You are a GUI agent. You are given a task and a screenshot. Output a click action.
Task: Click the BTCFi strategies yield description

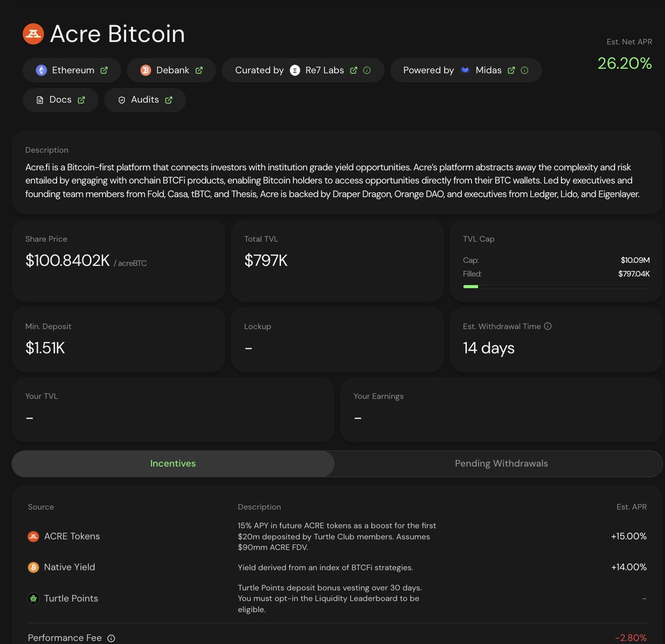click(x=325, y=568)
